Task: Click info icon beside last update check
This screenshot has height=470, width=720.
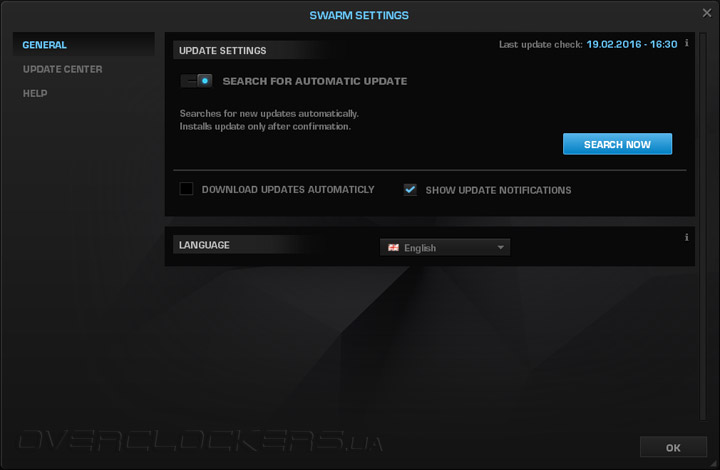Action: (x=686, y=43)
